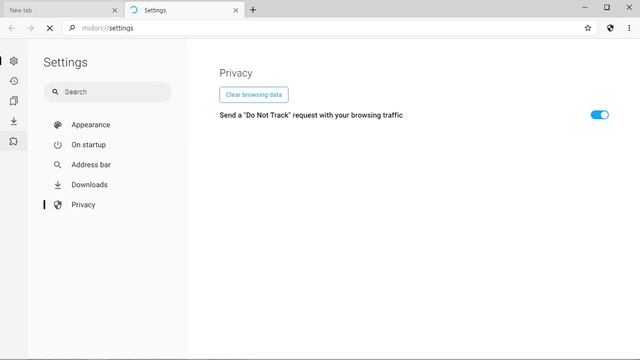Open a new tab with the plus button

[x=253, y=10]
